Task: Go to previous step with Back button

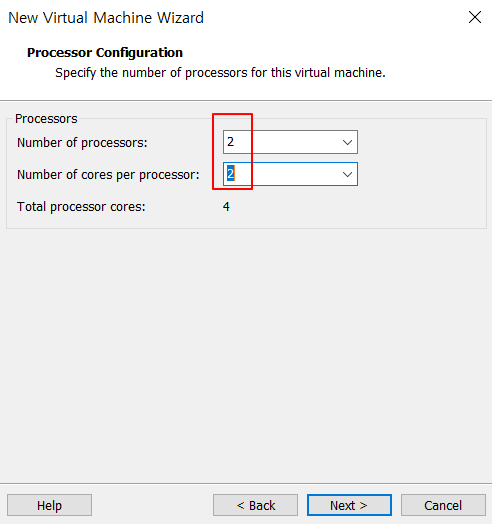Action: pyautogui.click(x=255, y=505)
